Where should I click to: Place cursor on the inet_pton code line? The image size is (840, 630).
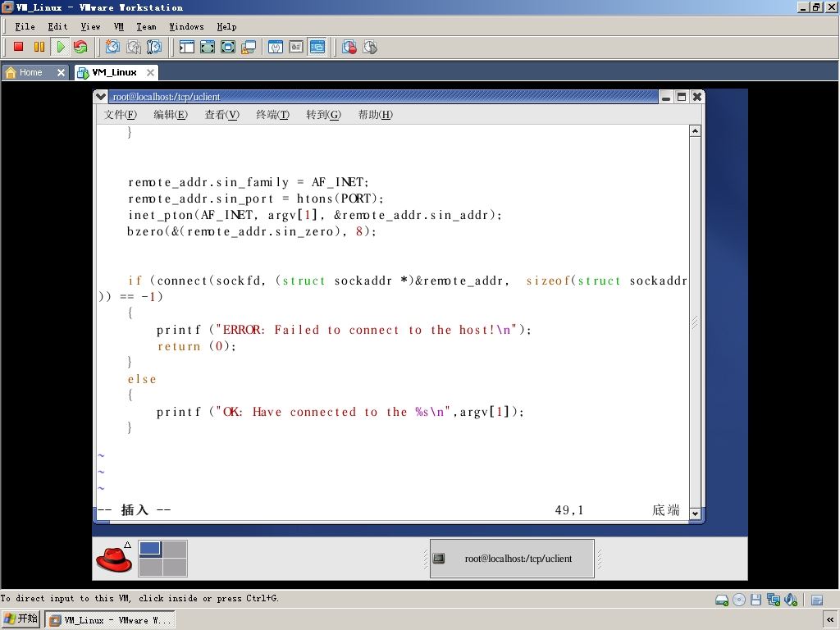coord(314,216)
